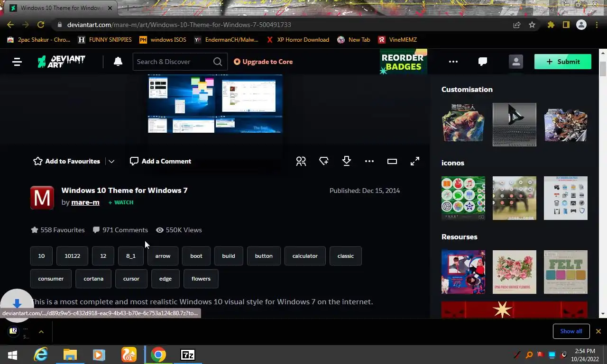Open the chat messages icon
The height and width of the screenshot is (364, 607).
483,62
